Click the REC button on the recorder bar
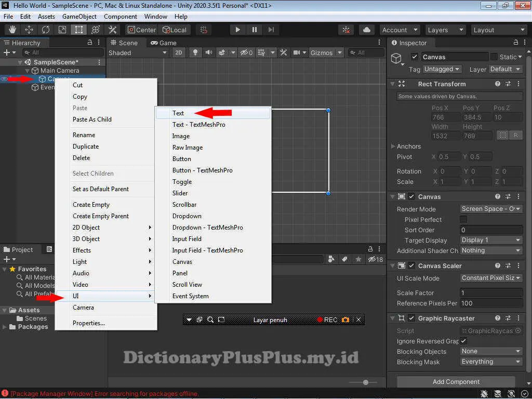The height and width of the screenshot is (399, 532). (327, 320)
